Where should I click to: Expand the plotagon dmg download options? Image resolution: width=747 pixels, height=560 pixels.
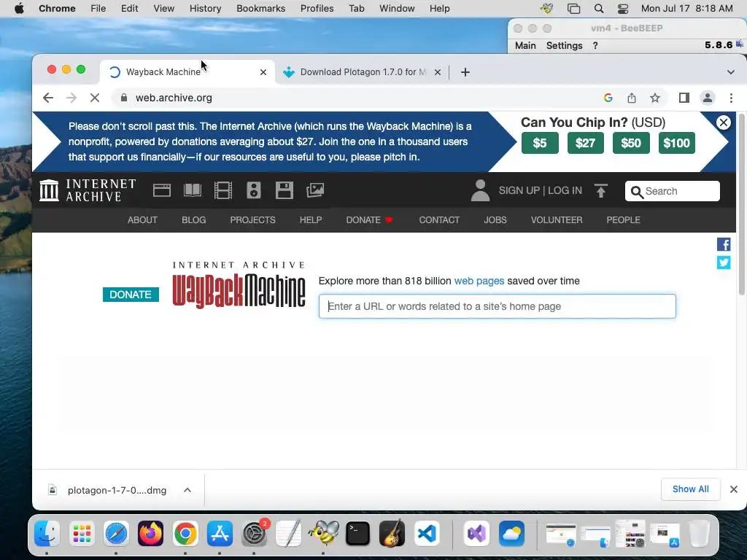point(187,490)
